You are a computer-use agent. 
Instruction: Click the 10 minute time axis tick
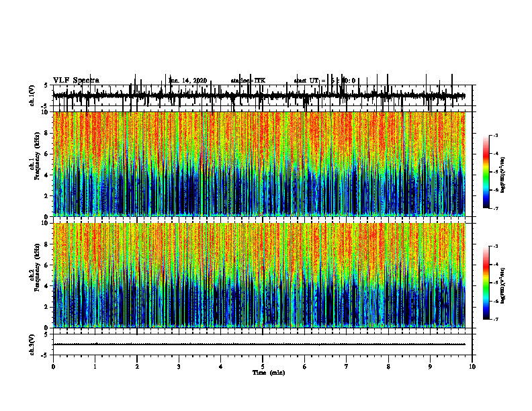tap(472, 367)
